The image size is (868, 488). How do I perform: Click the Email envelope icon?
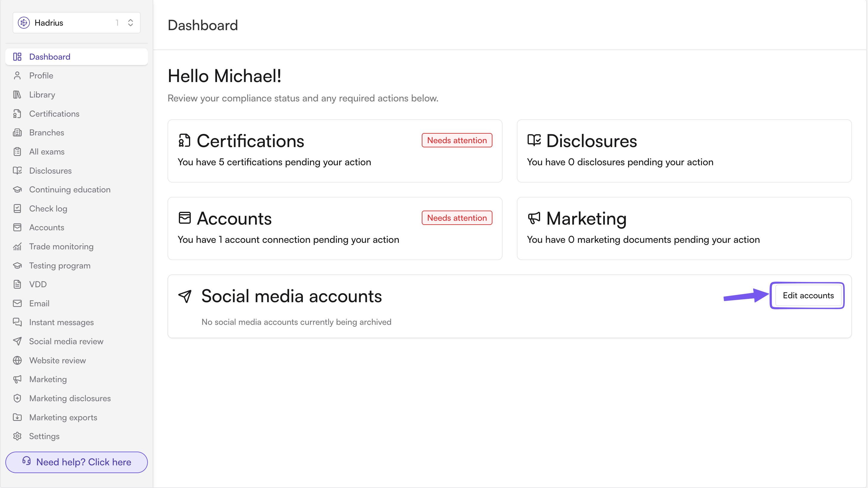click(x=17, y=304)
